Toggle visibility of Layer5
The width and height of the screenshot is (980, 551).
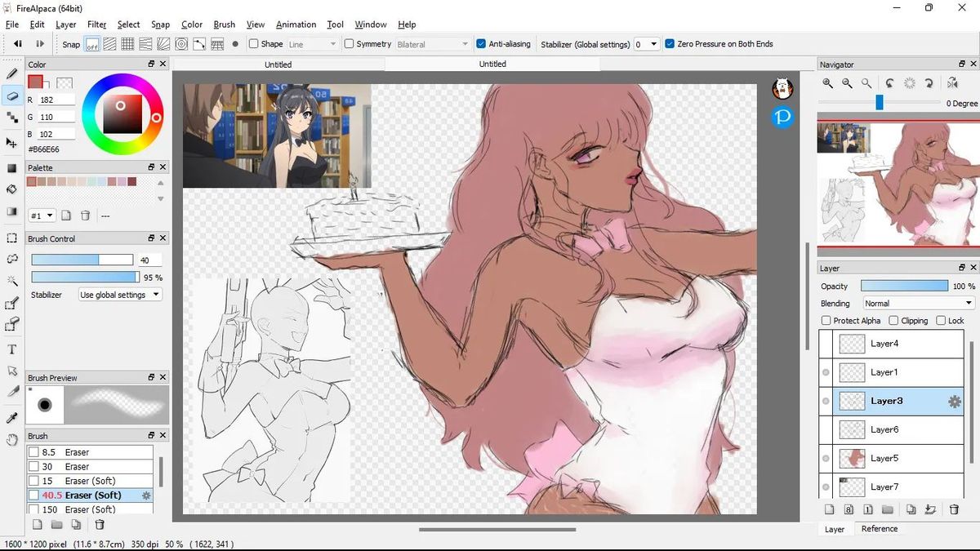click(826, 458)
